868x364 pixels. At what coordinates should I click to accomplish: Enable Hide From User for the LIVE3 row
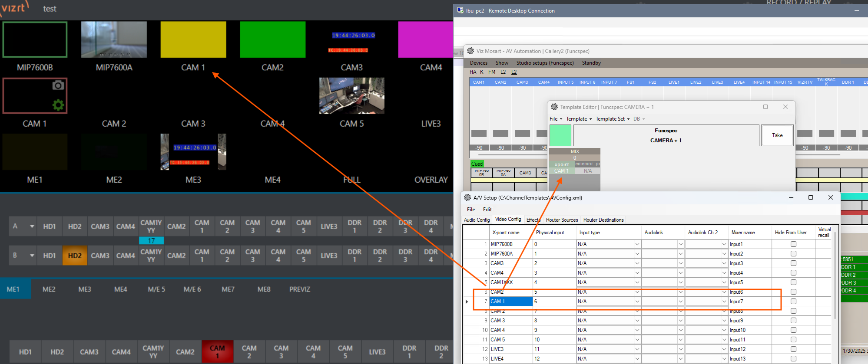(793, 349)
